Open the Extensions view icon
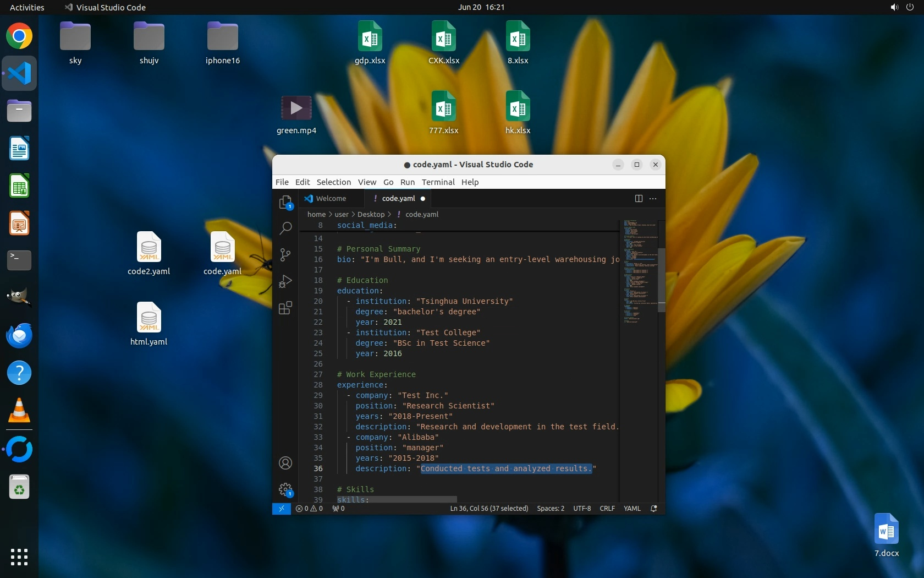924x578 pixels. click(285, 308)
